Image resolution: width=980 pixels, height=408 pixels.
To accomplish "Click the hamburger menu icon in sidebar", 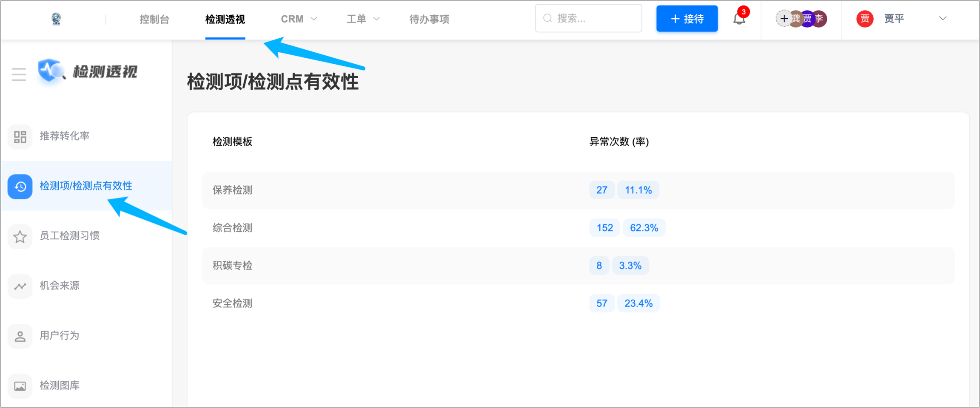I will (19, 74).
